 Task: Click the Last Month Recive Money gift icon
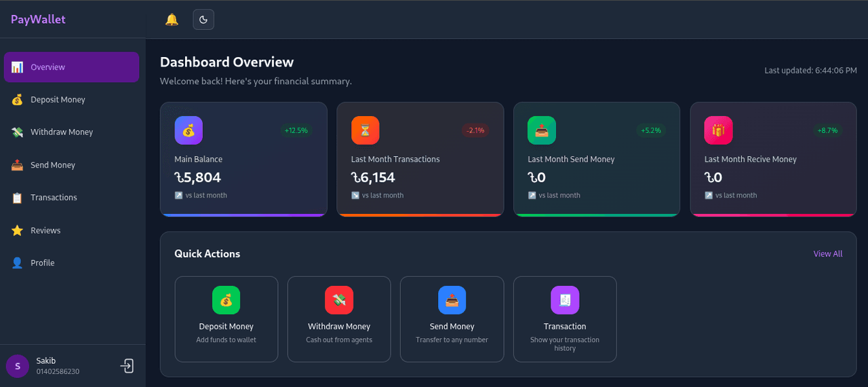(718, 130)
